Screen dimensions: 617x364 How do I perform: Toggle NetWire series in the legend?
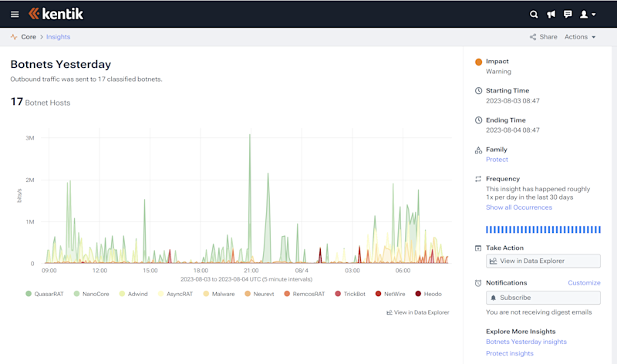click(390, 294)
